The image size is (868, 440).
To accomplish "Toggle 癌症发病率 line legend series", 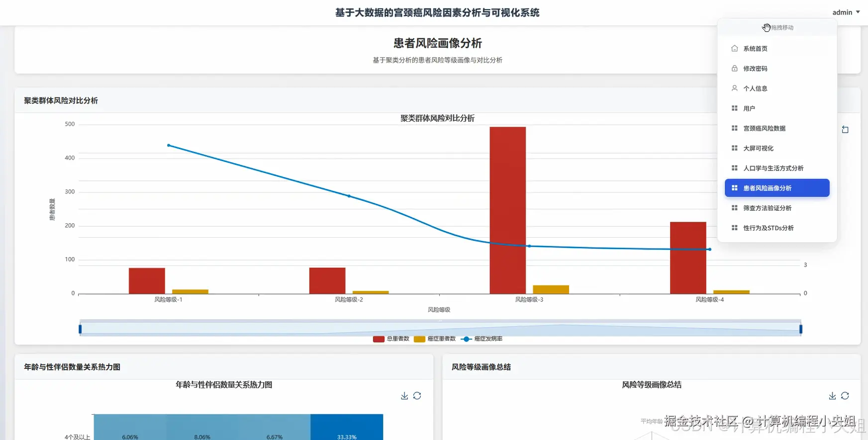I will pos(482,339).
